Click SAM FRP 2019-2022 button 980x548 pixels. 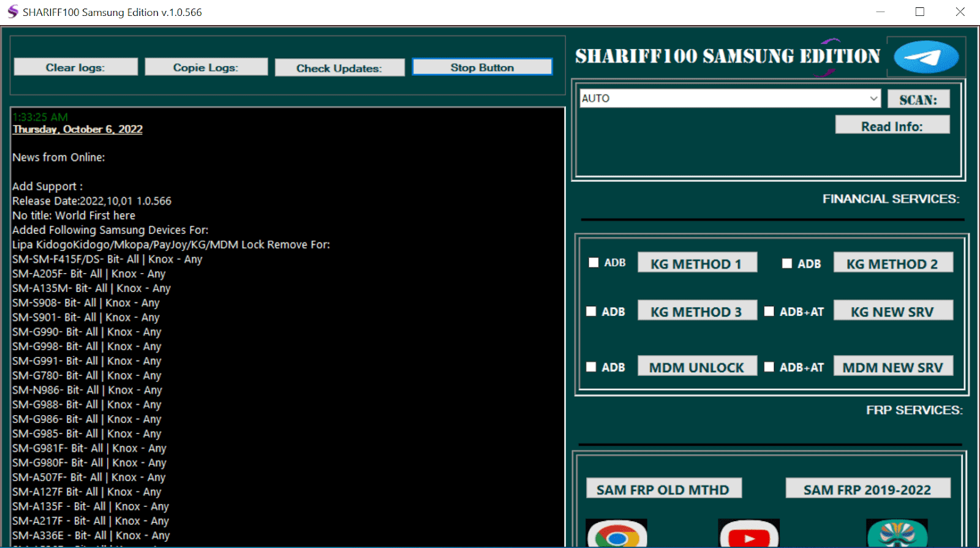868,489
